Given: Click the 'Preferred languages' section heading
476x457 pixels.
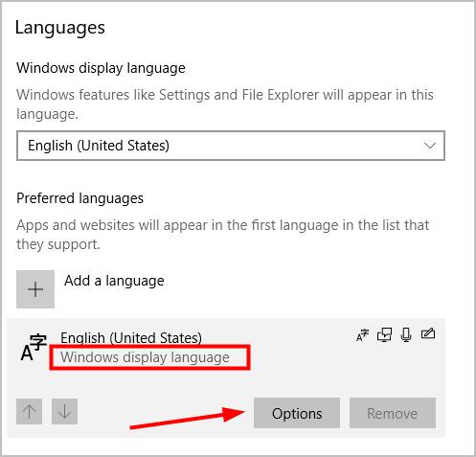Looking at the screenshot, I should point(79,198).
